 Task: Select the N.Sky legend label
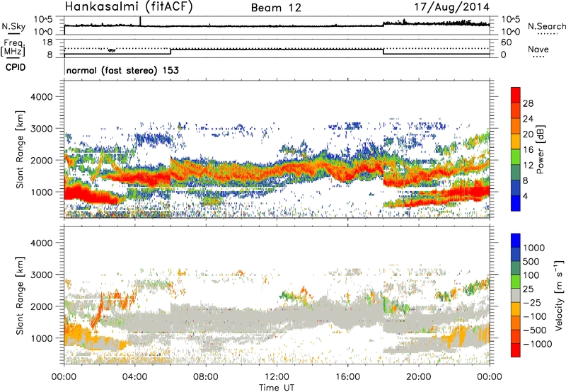pyautogui.click(x=13, y=26)
